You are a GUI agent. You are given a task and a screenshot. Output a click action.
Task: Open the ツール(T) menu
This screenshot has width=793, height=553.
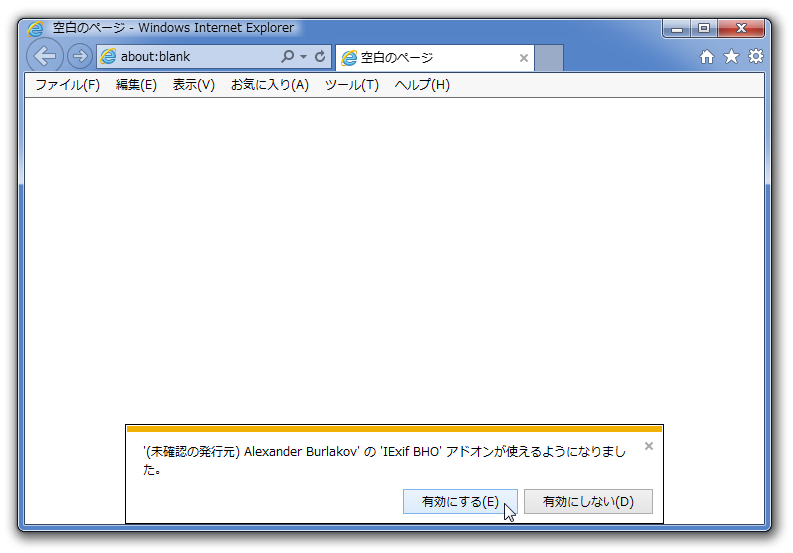pyautogui.click(x=351, y=84)
